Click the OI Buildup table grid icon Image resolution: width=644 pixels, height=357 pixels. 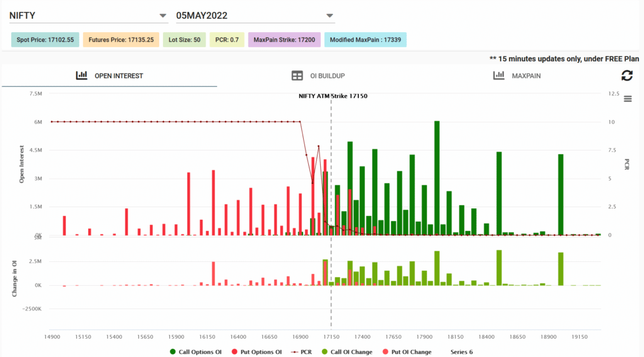point(297,76)
